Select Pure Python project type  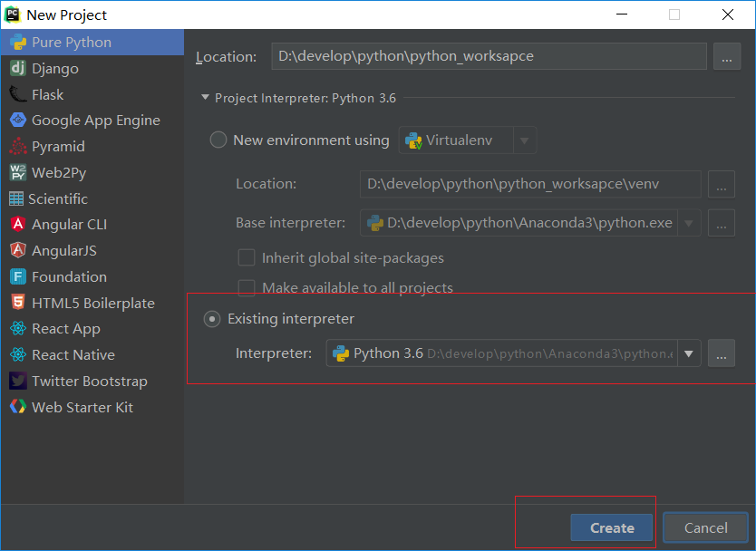71,43
